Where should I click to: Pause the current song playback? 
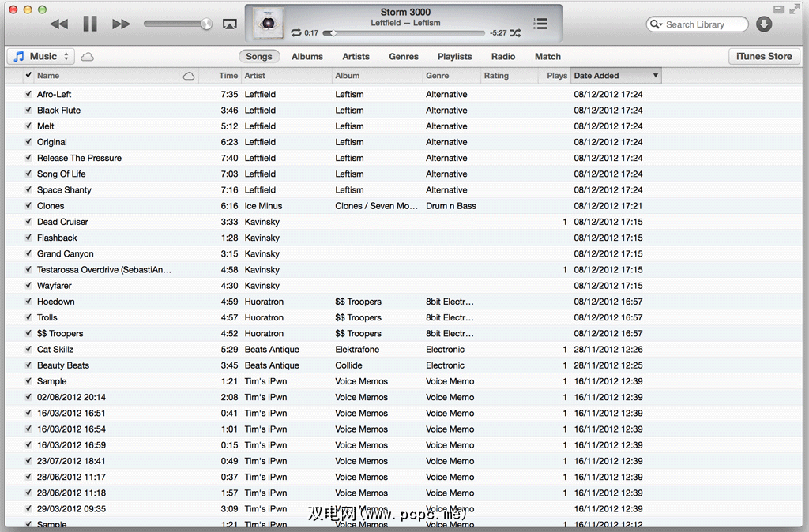[90, 24]
